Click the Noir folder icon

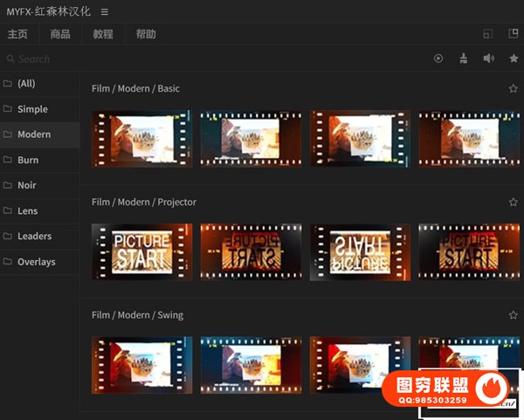tap(8, 185)
